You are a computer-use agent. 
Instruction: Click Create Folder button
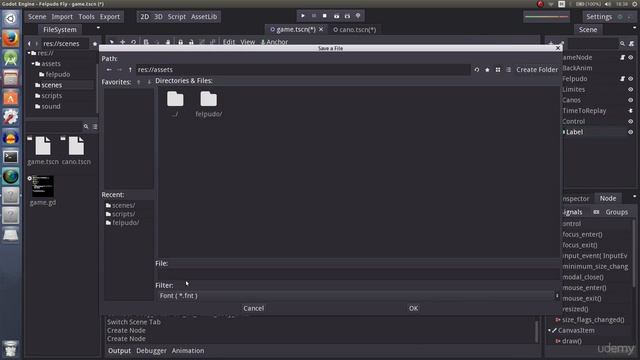tap(537, 70)
